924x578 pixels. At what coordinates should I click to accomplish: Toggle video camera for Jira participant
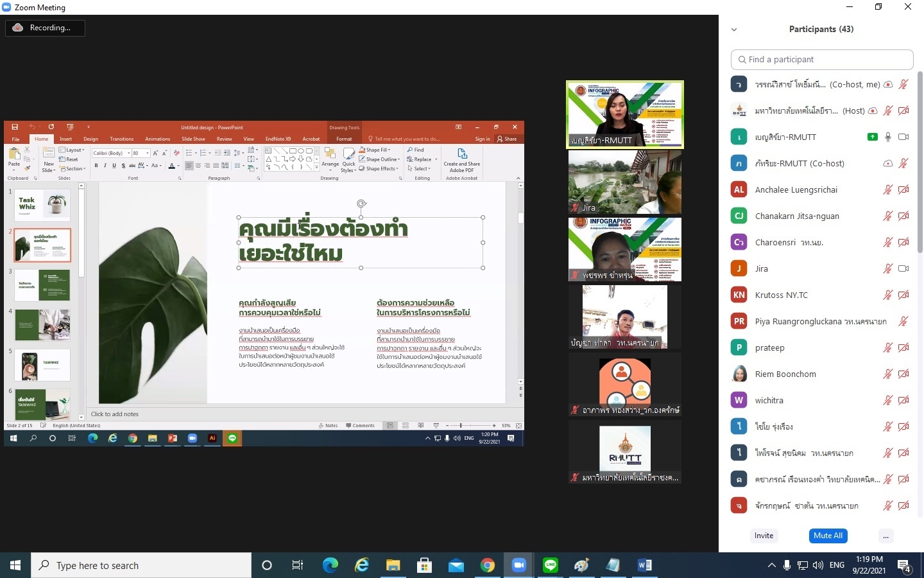[903, 268]
